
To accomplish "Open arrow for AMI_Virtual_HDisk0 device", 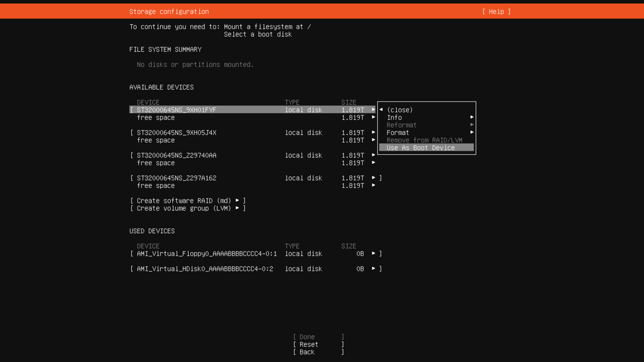I will coord(373,269).
